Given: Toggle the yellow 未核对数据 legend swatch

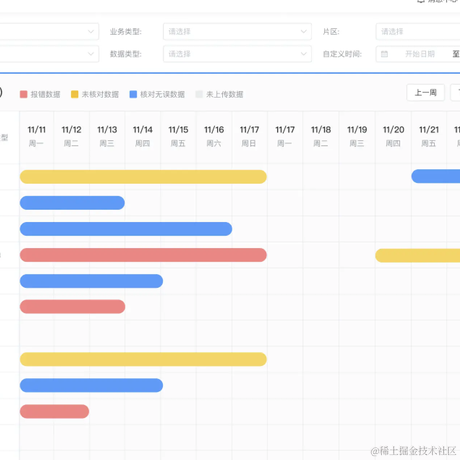Looking at the screenshot, I should click(75, 94).
